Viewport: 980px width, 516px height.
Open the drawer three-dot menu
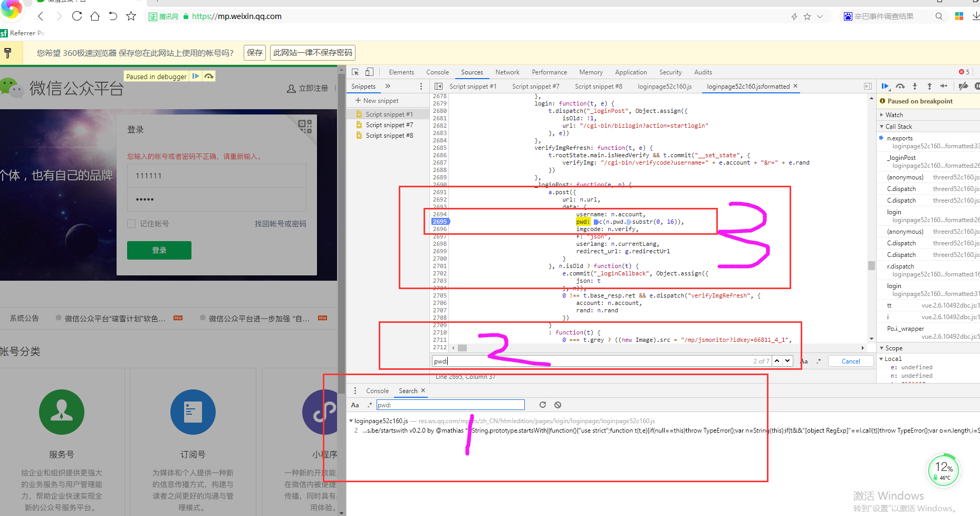point(355,390)
